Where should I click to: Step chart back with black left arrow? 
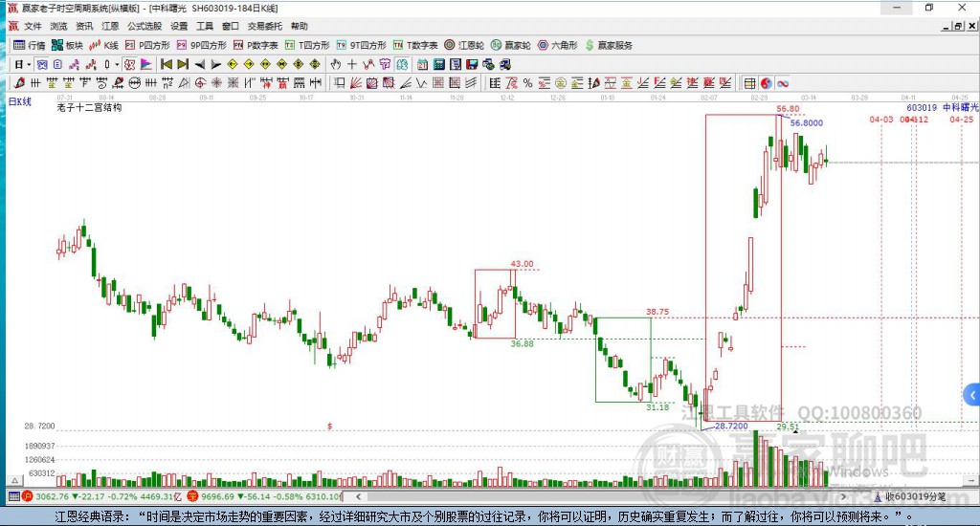tap(199, 64)
